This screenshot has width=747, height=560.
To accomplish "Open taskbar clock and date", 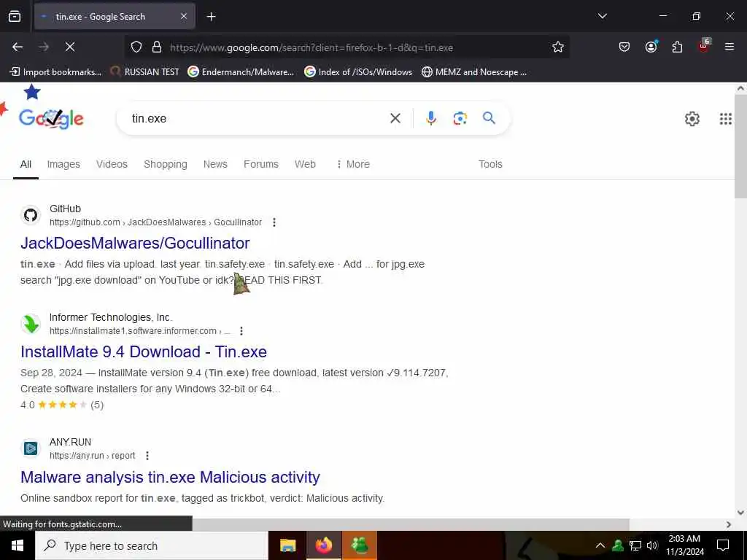I will tap(684, 545).
